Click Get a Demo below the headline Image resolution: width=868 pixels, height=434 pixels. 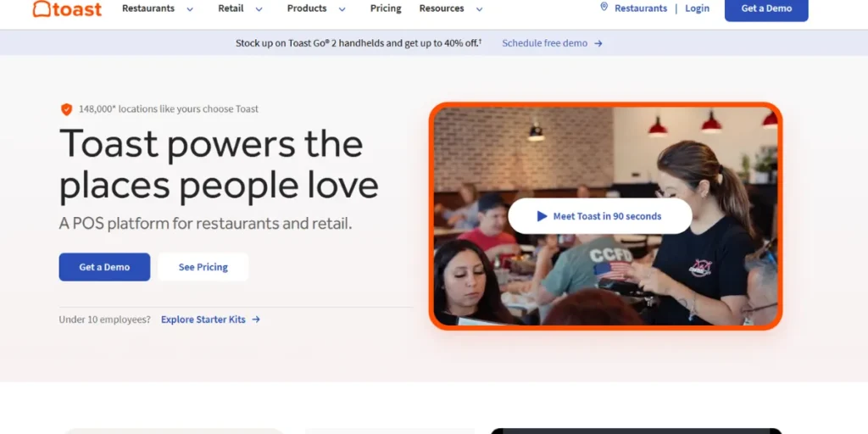coord(104,267)
